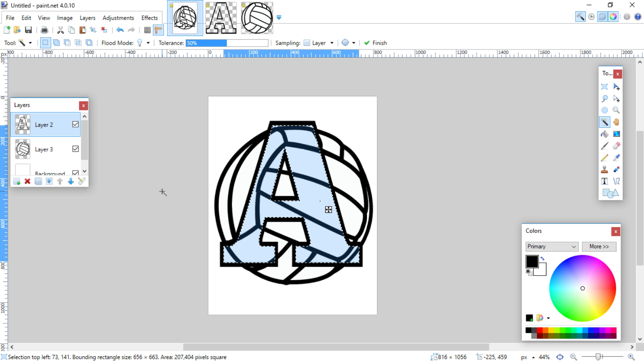Toggle Background layer visibility checkbox
Viewport: 644px width, 362px height.
pos(75,173)
